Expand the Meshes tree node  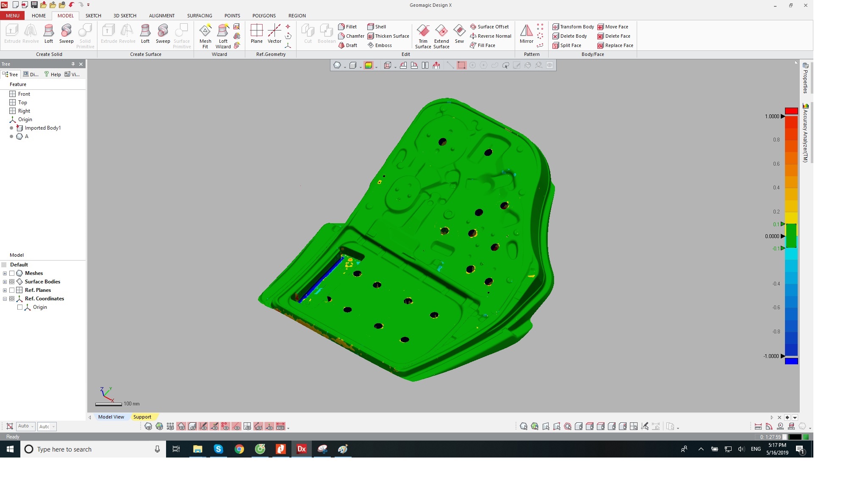pos(5,273)
